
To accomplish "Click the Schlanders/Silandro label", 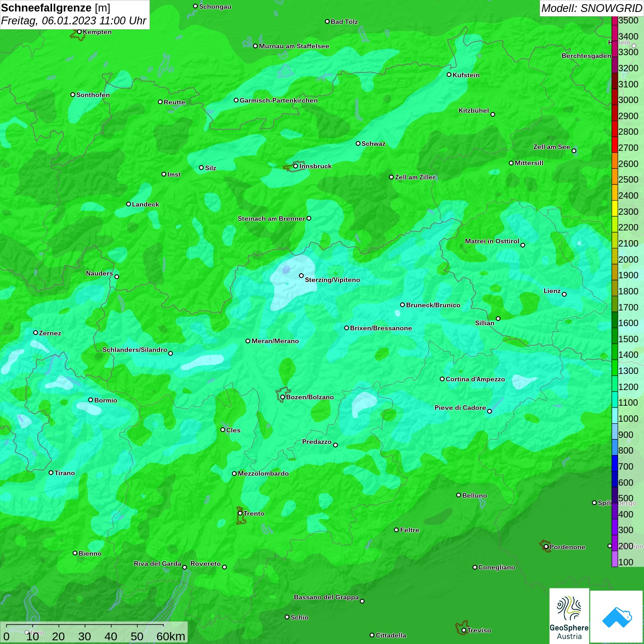I will pyautogui.click(x=135, y=350).
